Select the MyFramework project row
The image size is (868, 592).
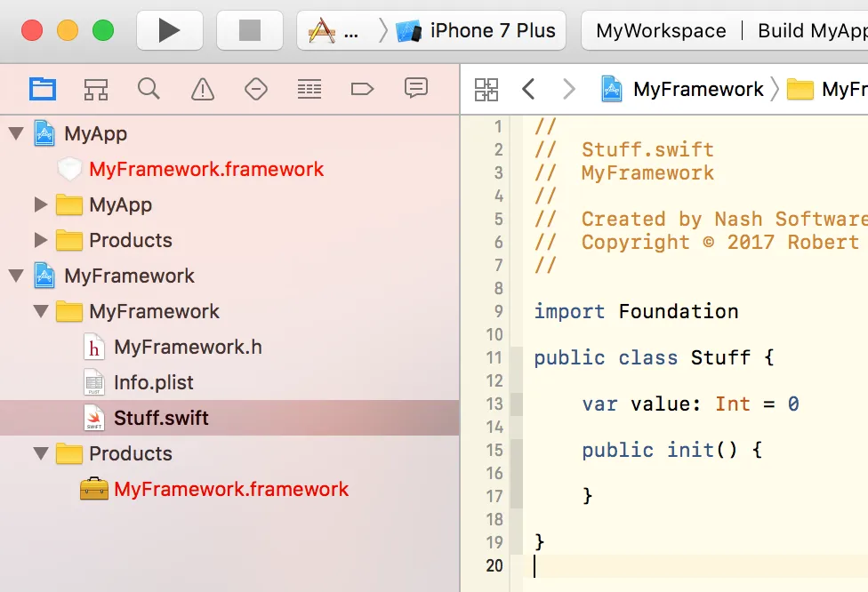coord(229,276)
